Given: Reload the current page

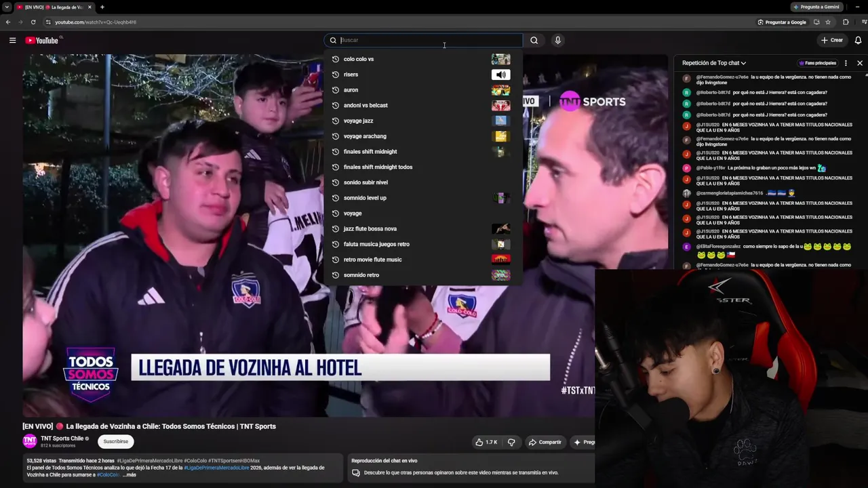Looking at the screenshot, I should tap(33, 22).
